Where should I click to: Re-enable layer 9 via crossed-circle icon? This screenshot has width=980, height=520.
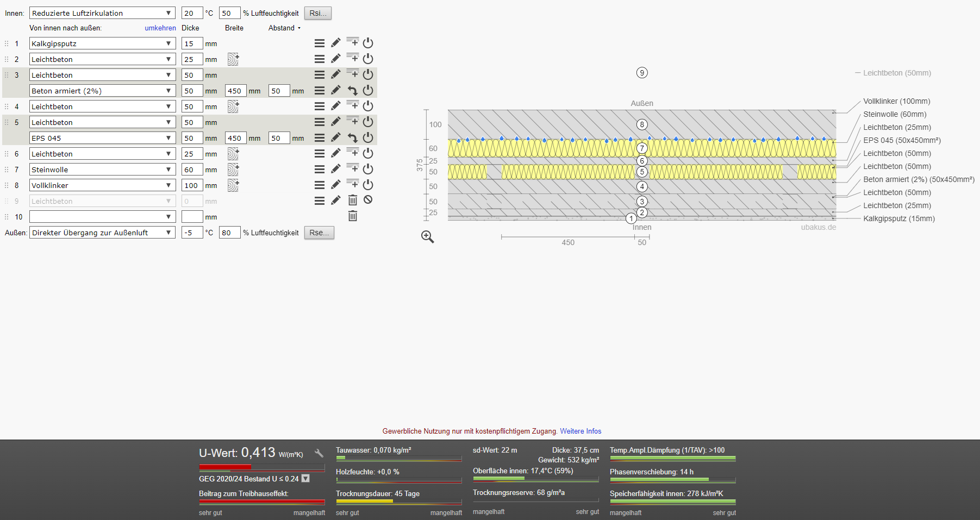point(368,200)
